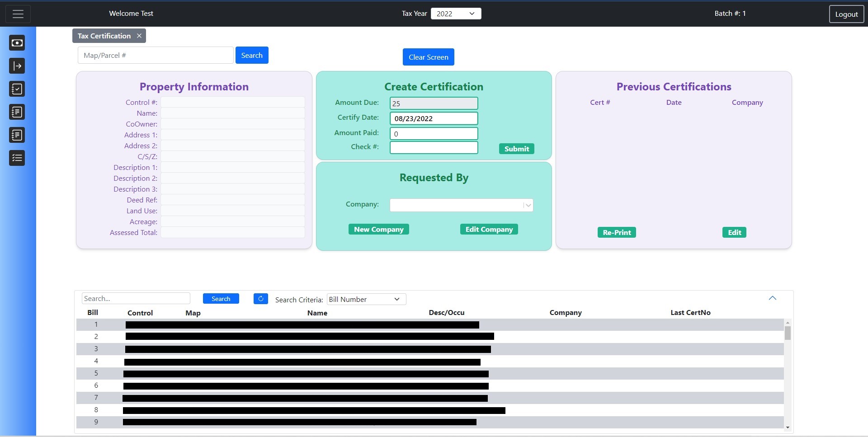This screenshot has width=868, height=437.
Task: Click the table scrollbar up arrow
Action: pos(788,323)
